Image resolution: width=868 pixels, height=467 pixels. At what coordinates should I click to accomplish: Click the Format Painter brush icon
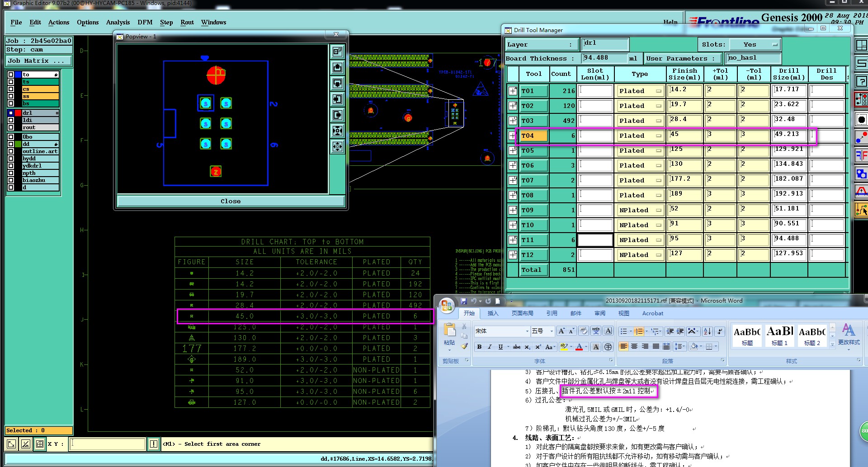click(x=464, y=346)
